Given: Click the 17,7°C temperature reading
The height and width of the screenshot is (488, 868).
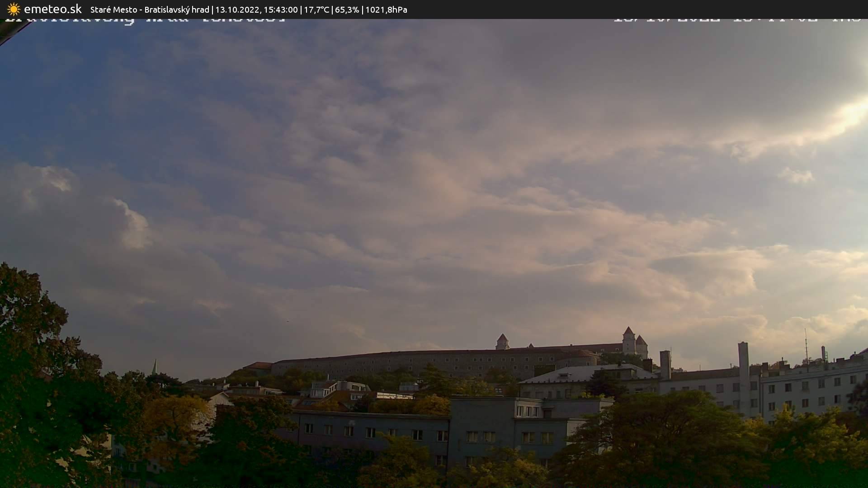Looking at the screenshot, I should [x=316, y=9].
